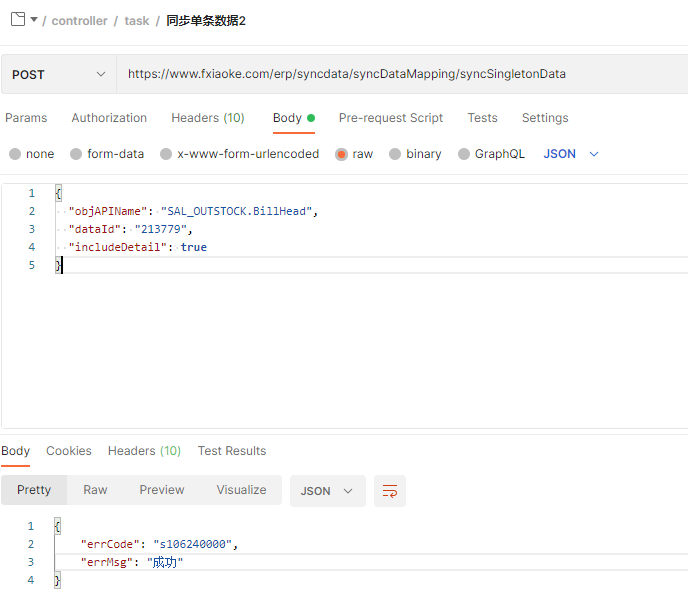Click the collection folder icon in breadcrumb
This screenshot has width=688, height=602.
17,19
